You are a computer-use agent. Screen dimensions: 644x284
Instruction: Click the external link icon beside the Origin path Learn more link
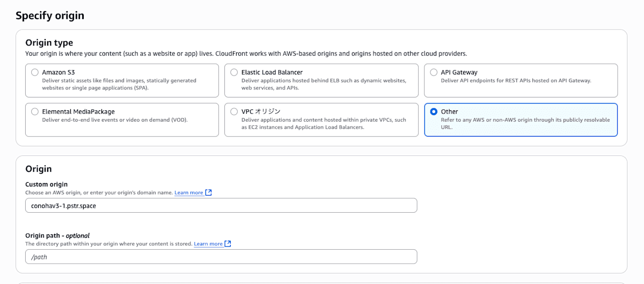point(228,244)
